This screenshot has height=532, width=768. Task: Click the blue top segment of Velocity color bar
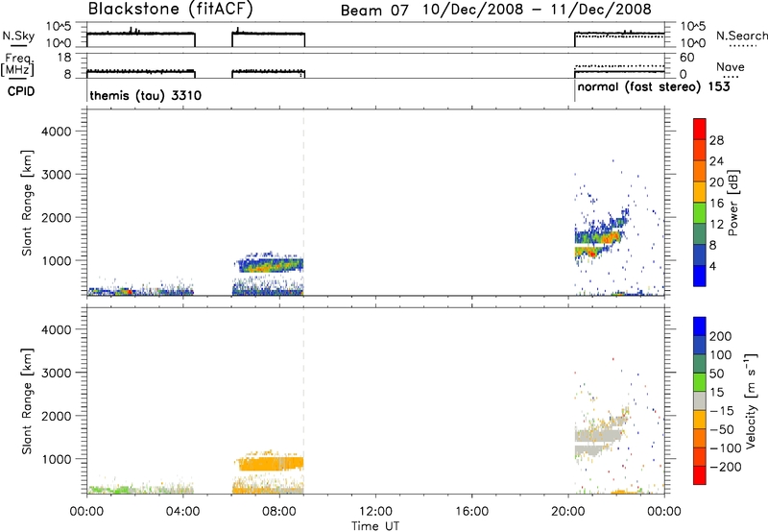pos(700,326)
